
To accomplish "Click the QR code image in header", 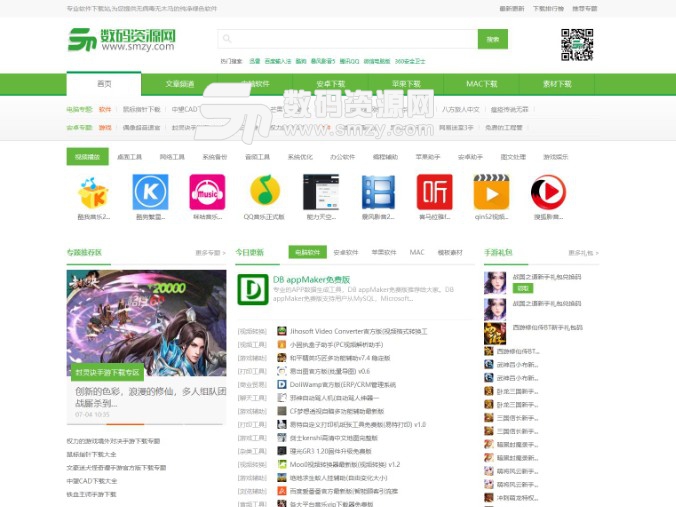I will pyautogui.click(x=577, y=44).
